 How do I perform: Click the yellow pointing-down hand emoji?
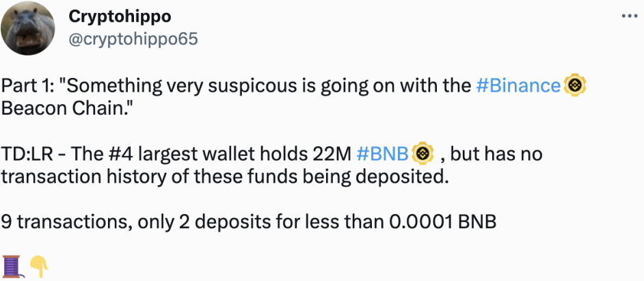click(x=39, y=266)
